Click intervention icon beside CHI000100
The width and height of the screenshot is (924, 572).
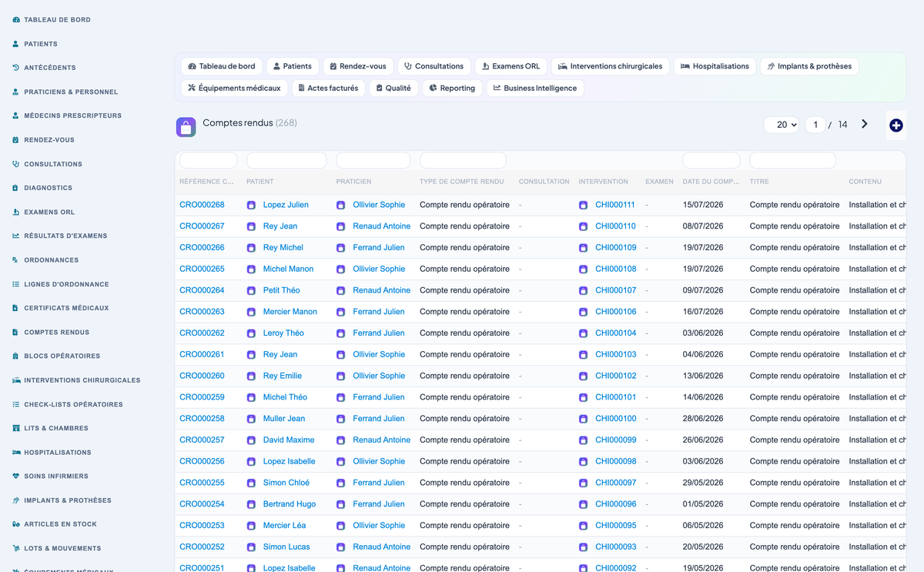[x=584, y=419]
